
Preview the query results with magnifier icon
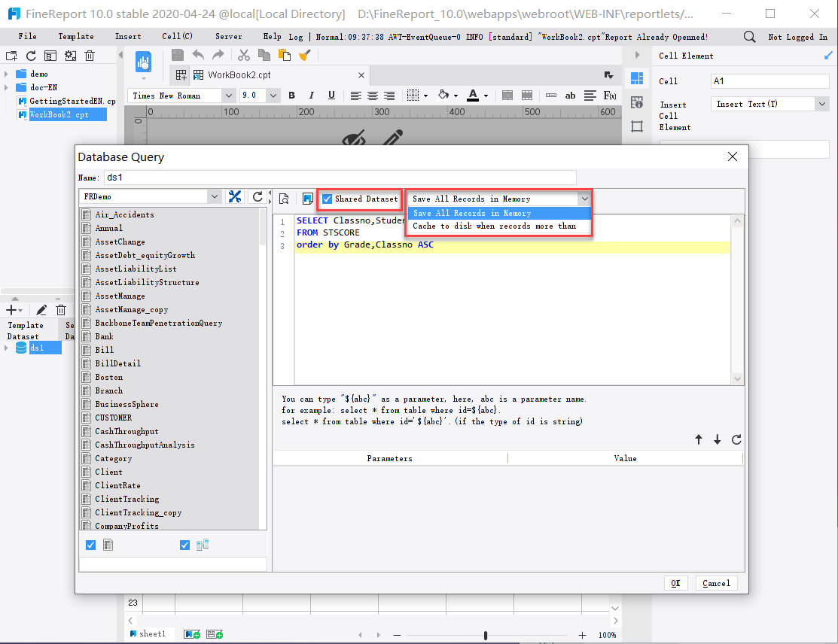click(x=284, y=198)
